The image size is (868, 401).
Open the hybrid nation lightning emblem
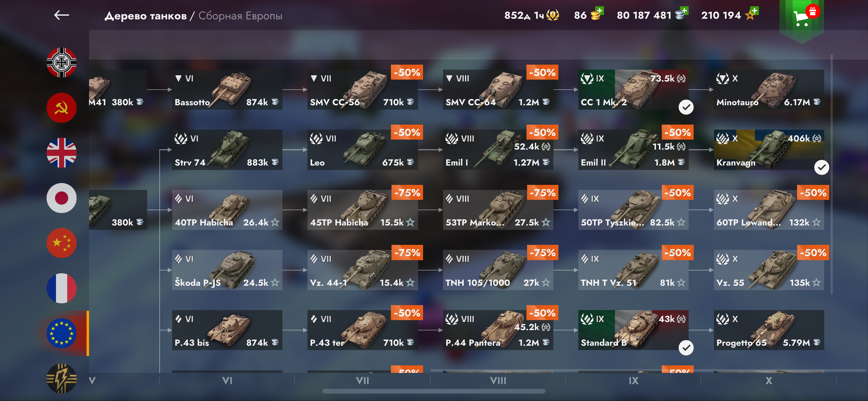pyautogui.click(x=61, y=379)
